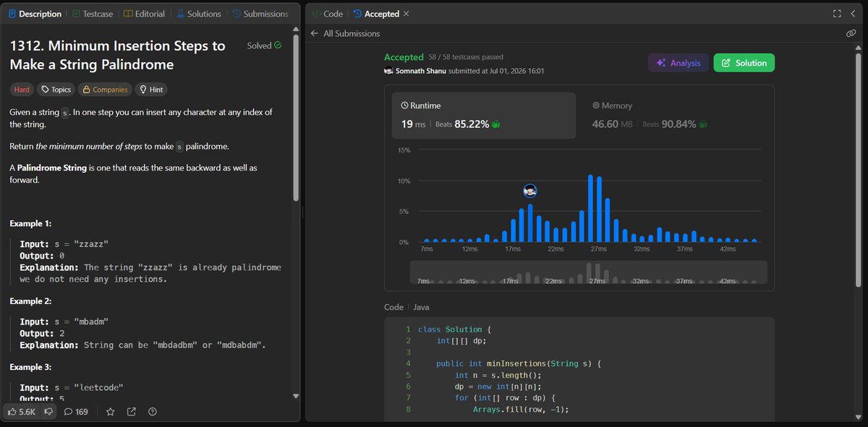This screenshot has width=868, height=427.
Task: Dislike the problem with thumbs down
Action: 48,412
